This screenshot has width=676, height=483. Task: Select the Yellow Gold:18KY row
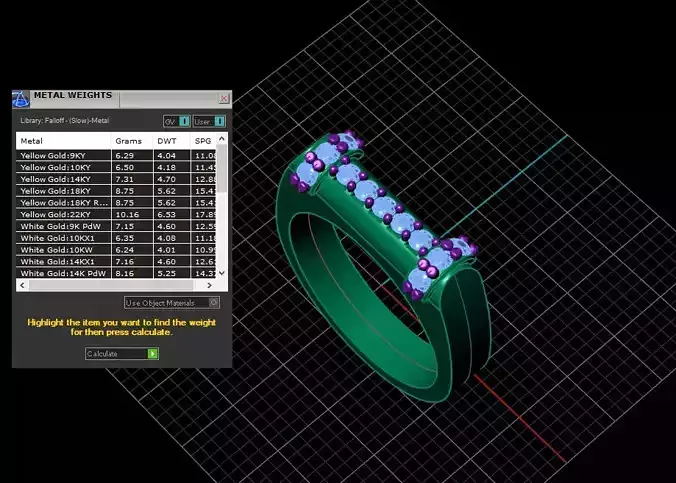116,191
